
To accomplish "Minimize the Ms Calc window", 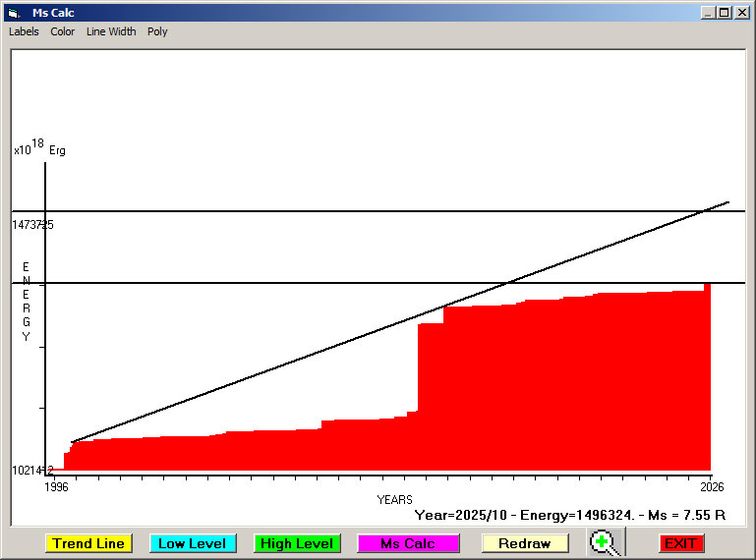I will [709, 13].
